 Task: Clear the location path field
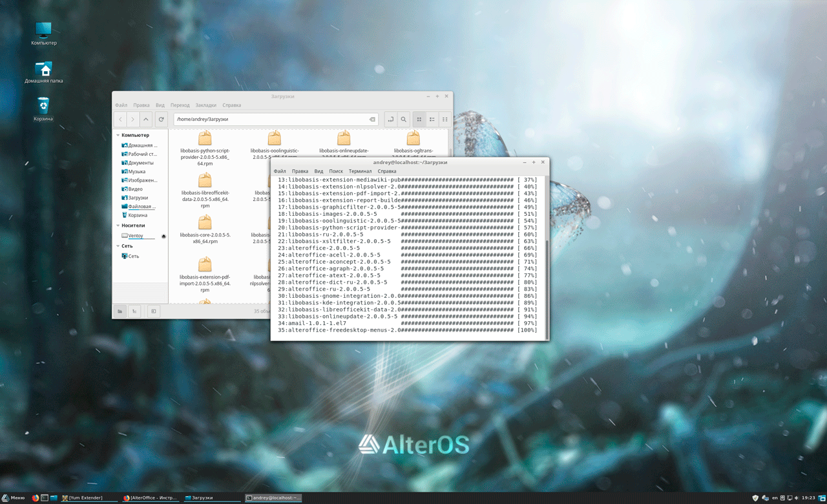coord(372,120)
